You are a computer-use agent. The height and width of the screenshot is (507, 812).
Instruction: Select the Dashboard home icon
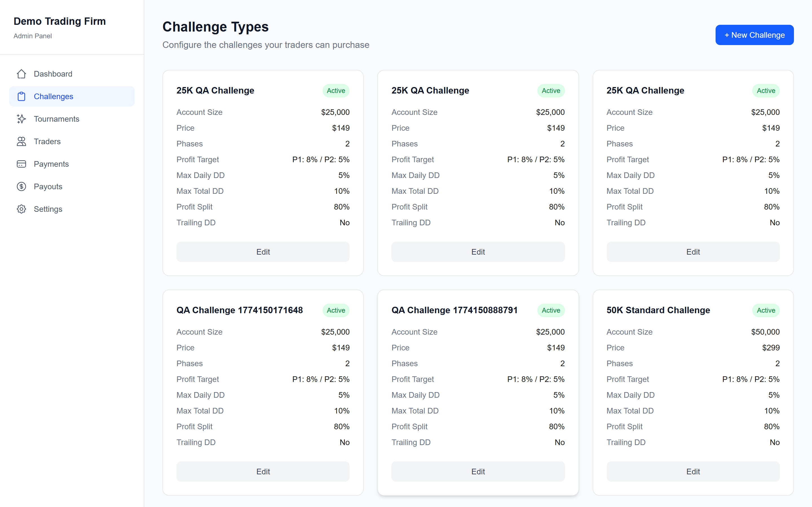click(x=21, y=74)
